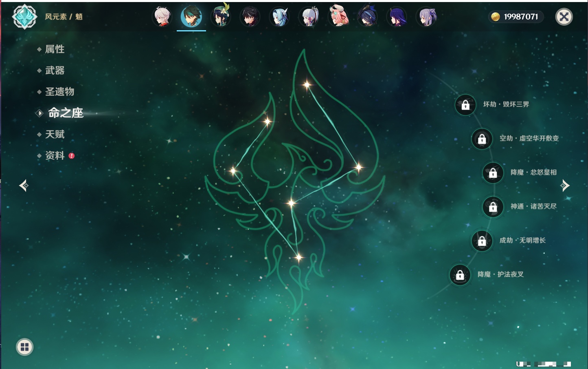Open constellation label 降魔·忿怒显相

[x=533, y=172]
